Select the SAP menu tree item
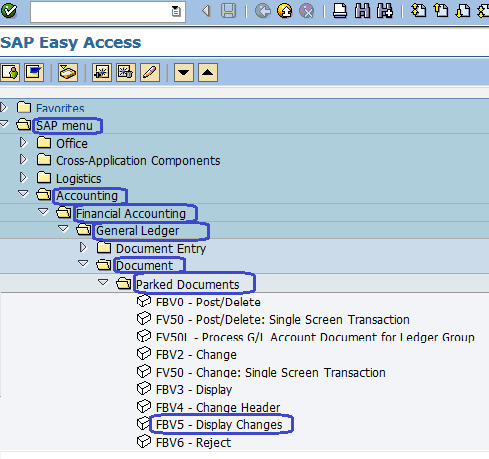Viewport: 489px width, 459px height. pos(64,126)
